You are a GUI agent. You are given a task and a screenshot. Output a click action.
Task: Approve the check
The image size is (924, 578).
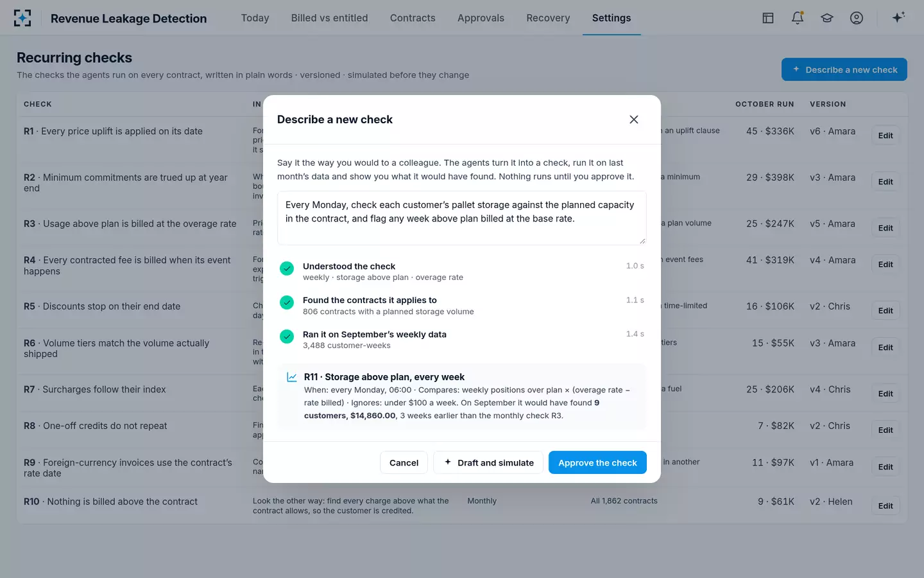point(597,462)
